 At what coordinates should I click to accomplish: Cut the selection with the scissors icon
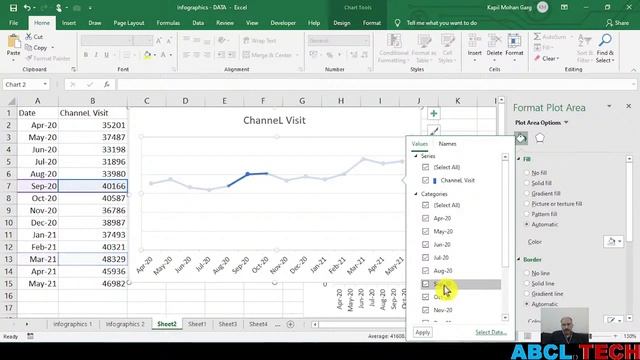point(29,37)
